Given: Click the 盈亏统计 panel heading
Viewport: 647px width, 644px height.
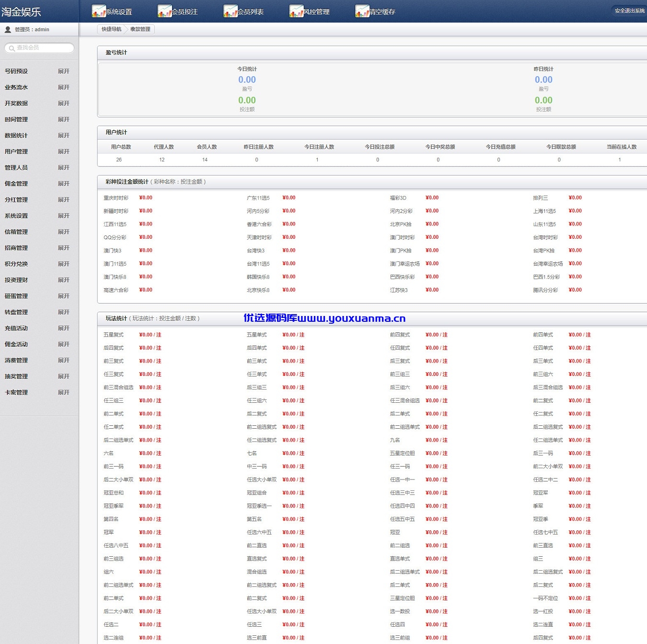Looking at the screenshot, I should [116, 53].
